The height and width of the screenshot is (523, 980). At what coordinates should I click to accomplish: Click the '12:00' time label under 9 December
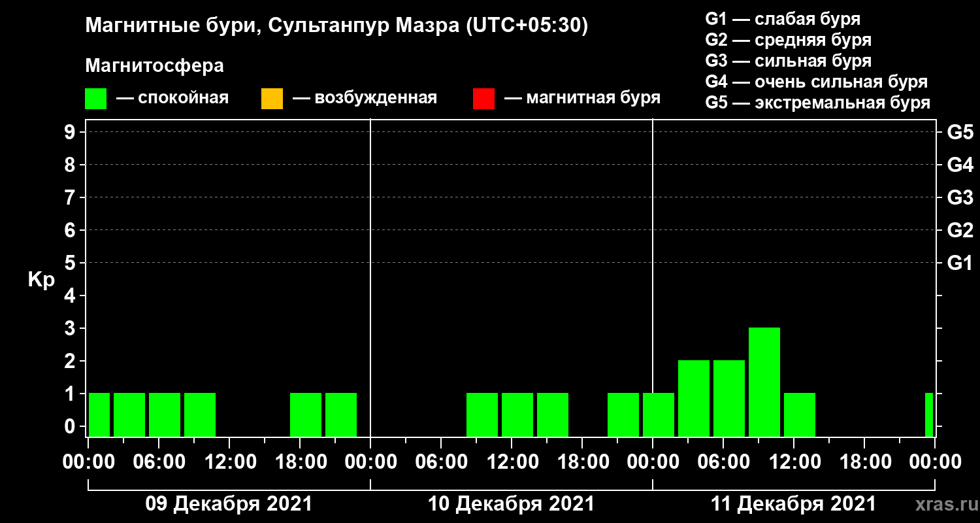(229, 462)
